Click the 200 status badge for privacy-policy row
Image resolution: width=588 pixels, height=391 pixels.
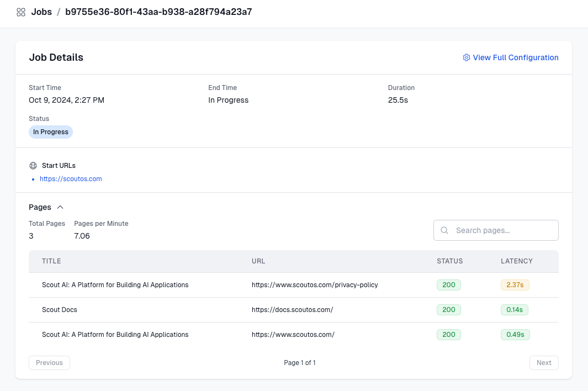[x=449, y=285]
